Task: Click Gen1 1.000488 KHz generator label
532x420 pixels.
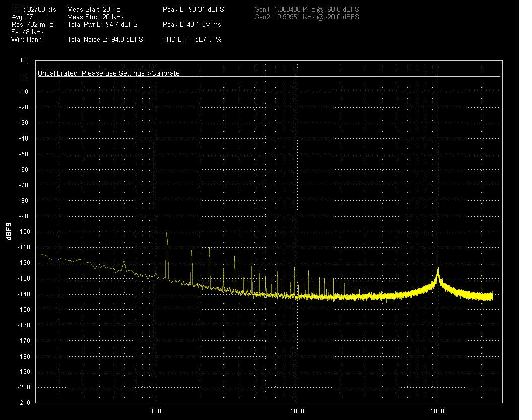Action: (x=307, y=9)
